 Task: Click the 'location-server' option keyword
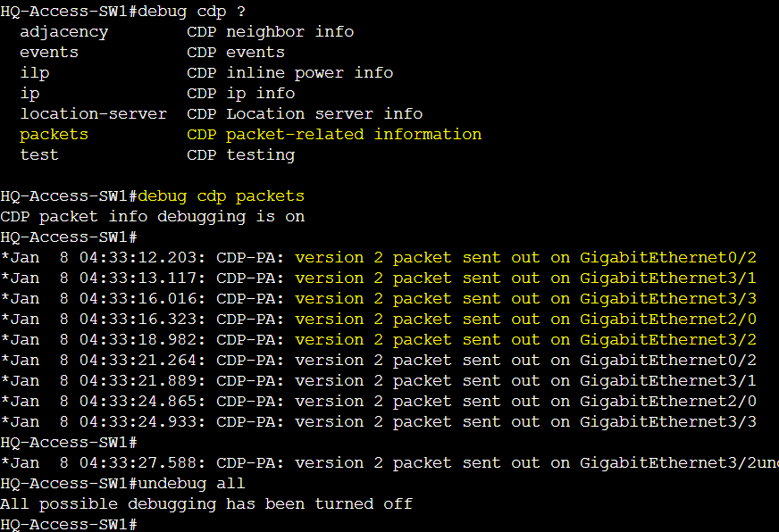pos(94,113)
